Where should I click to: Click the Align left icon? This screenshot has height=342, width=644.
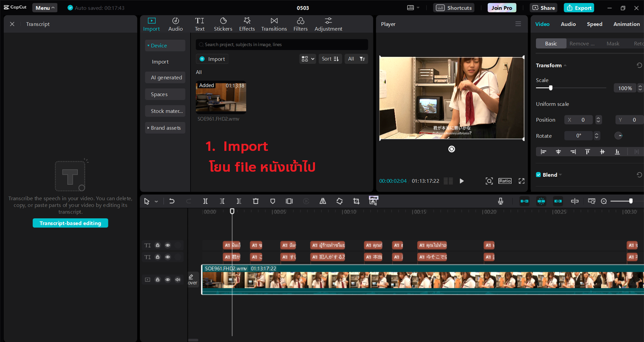click(x=543, y=152)
